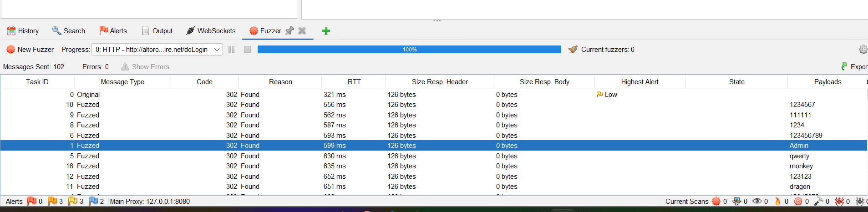Select the Original message row
This screenshot has width=868, height=212.
(x=434, y=95)
